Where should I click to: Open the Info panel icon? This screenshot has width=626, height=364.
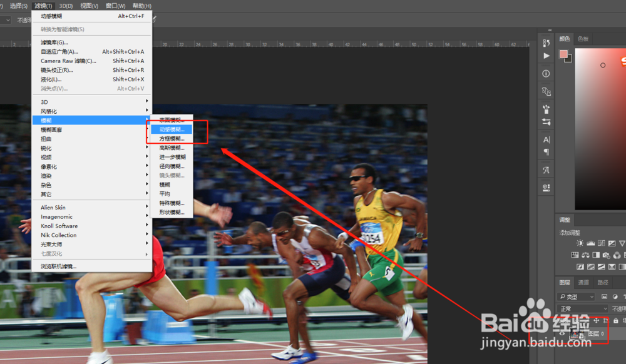pyautogui.click(x=546, y=74)
